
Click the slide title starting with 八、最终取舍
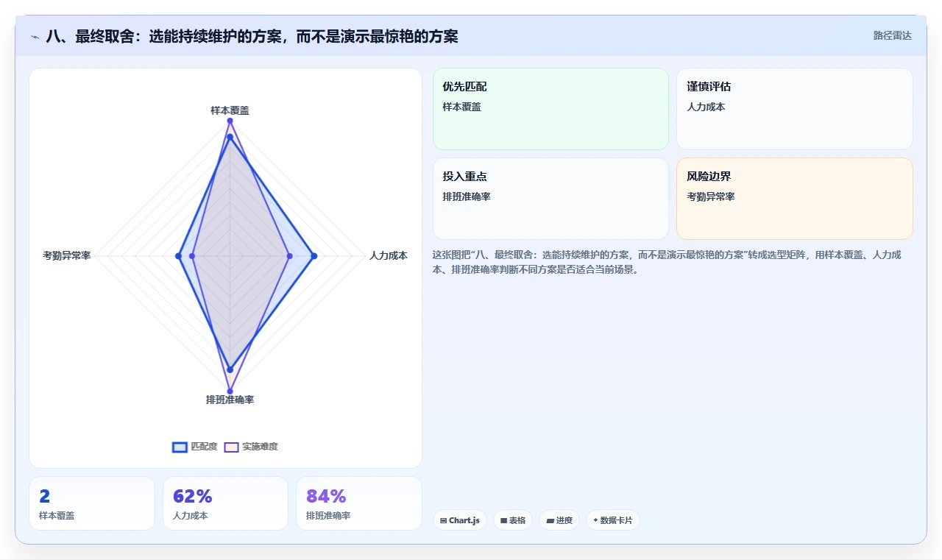pyautogui.click(x=252, y=36)
